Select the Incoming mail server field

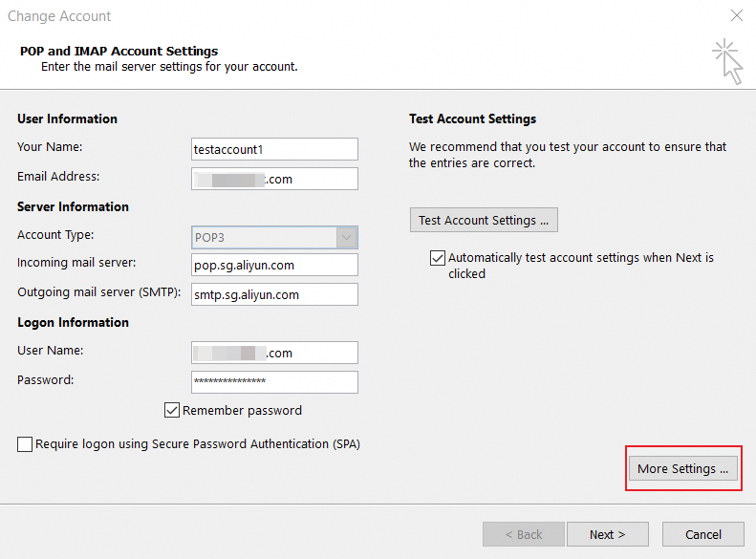coord(274,266)
